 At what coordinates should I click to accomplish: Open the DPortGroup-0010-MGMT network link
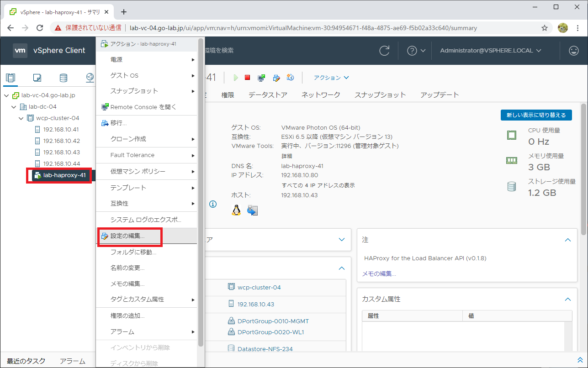point(273,321)
